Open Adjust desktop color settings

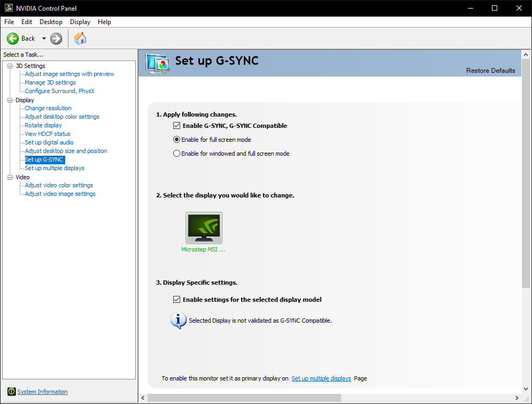(x=62, y=117)
